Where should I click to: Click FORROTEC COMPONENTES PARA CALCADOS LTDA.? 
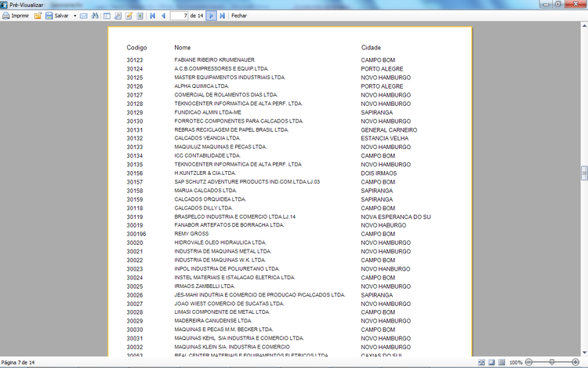238,121
